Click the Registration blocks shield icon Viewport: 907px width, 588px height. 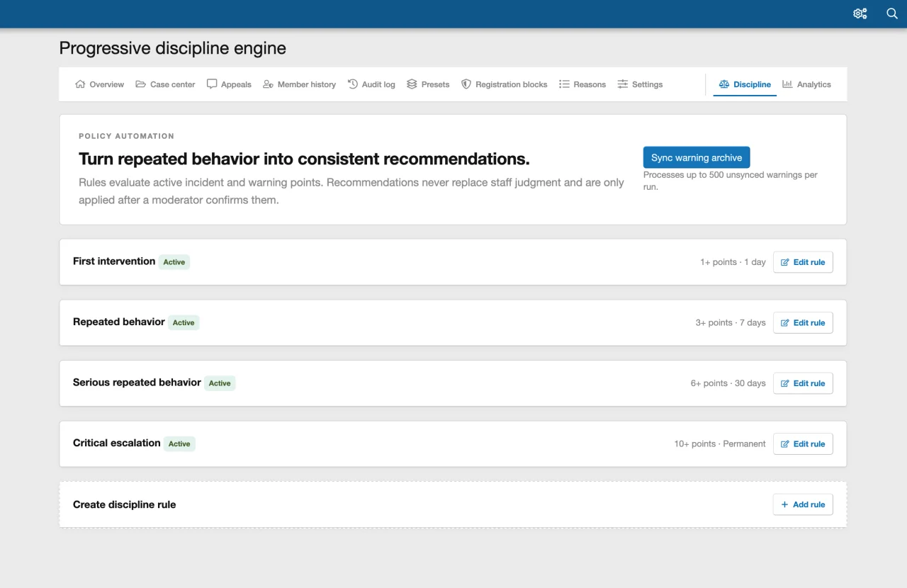[466, 84]
